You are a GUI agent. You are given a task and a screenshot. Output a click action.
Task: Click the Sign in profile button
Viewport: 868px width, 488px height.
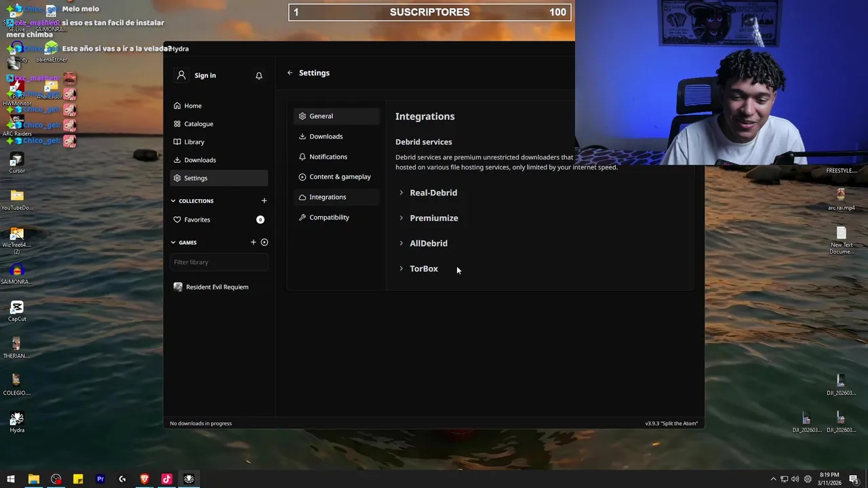pyautogui.click(x=196, y=75)
